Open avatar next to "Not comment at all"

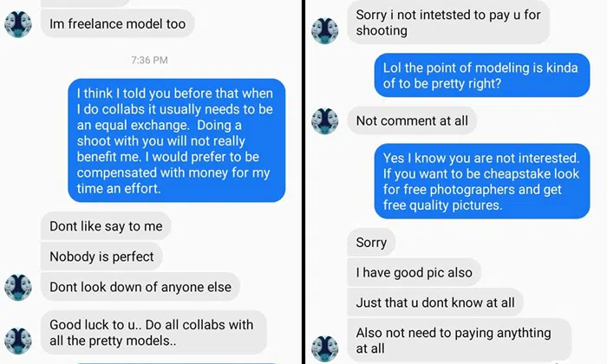[324, 121]
